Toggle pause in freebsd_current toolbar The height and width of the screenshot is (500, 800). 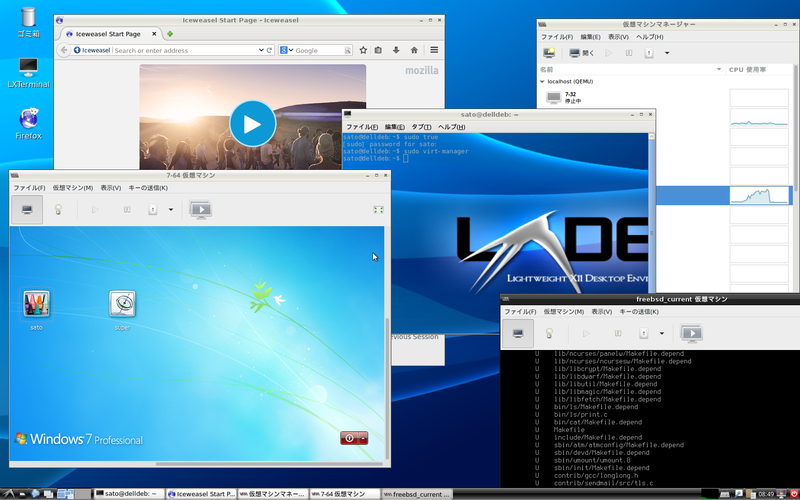(x=618, y=334)
